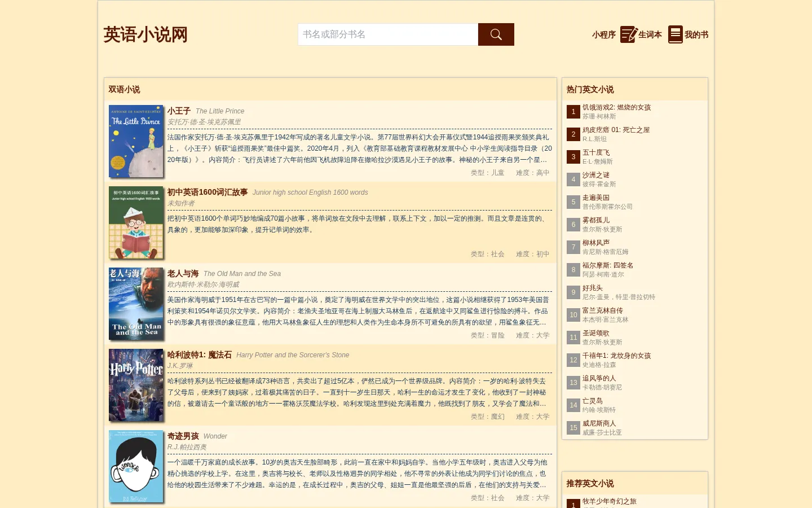
Task: Open the 老人与海 title link
Action: (x=183, y=274)
